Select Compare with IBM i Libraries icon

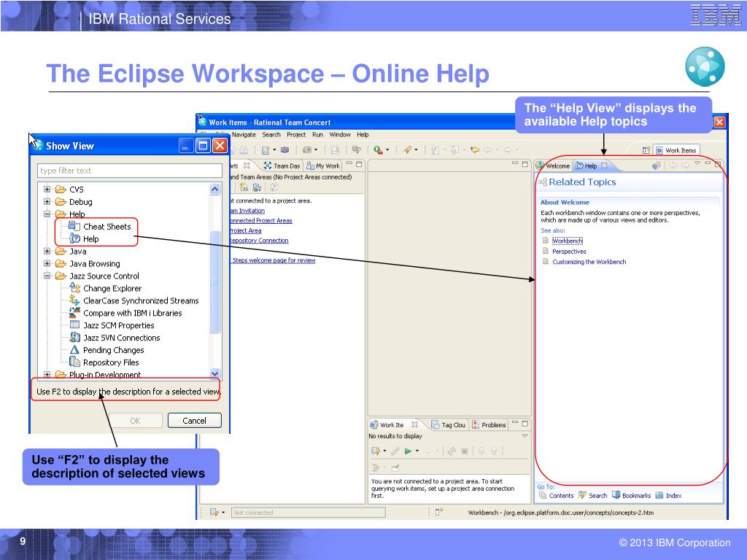[x=75, y=312]
